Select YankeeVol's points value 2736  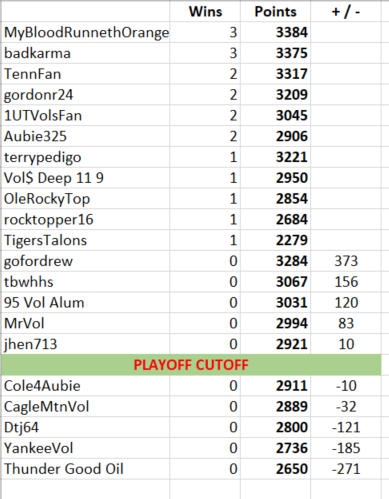point(275,448)
